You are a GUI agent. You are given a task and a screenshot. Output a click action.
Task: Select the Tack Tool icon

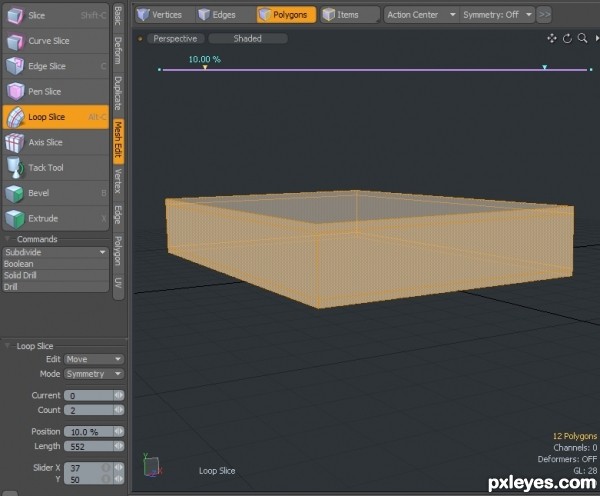tap(15, 168)
